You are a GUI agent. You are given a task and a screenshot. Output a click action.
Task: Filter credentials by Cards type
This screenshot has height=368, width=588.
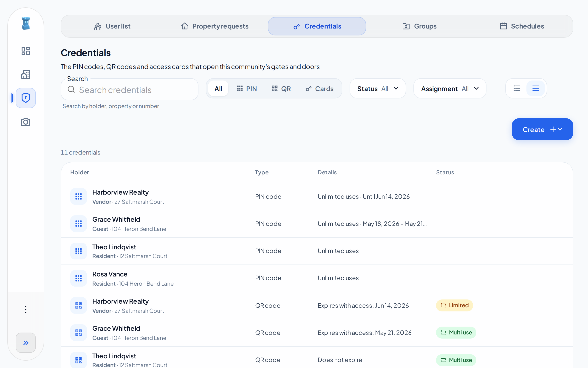tap(319, 89)
